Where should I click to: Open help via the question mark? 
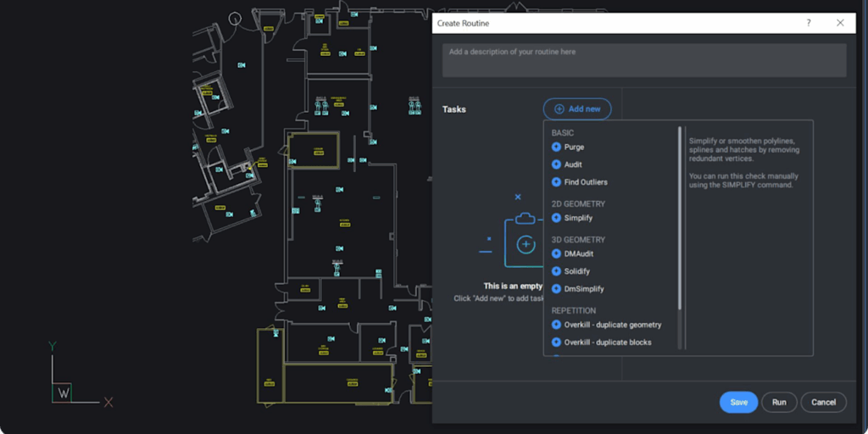click(809, 23)
